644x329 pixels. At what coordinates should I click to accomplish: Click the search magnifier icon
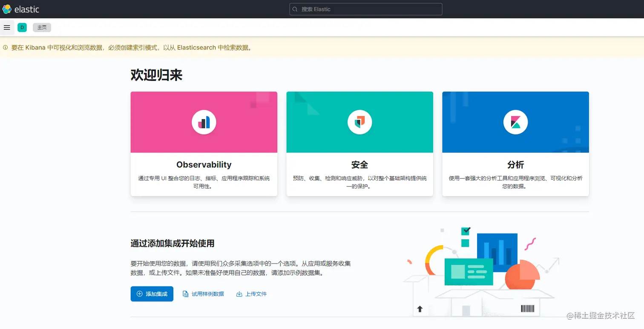tap(295, 9)
